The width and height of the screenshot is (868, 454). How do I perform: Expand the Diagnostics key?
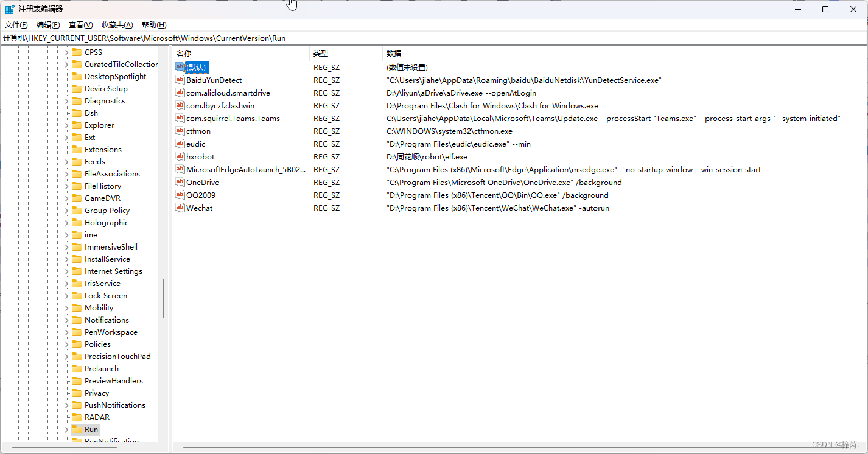pos(66,101)
